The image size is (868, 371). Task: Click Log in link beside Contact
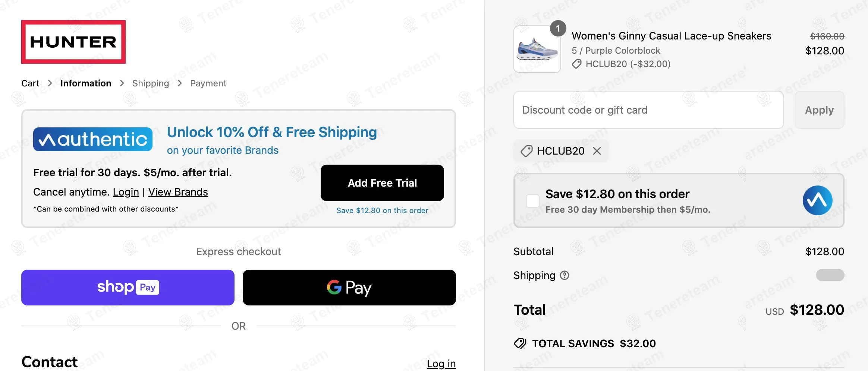[441, 364]
